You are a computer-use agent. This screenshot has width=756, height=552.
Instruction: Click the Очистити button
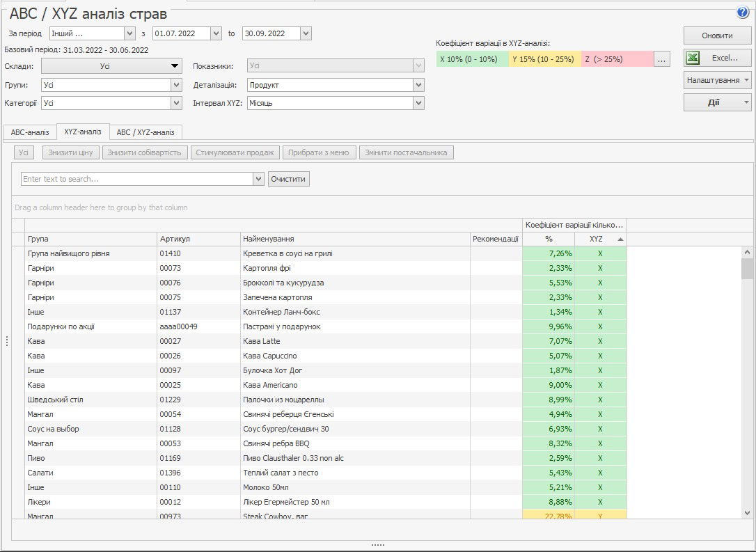[x=288, y=179]
